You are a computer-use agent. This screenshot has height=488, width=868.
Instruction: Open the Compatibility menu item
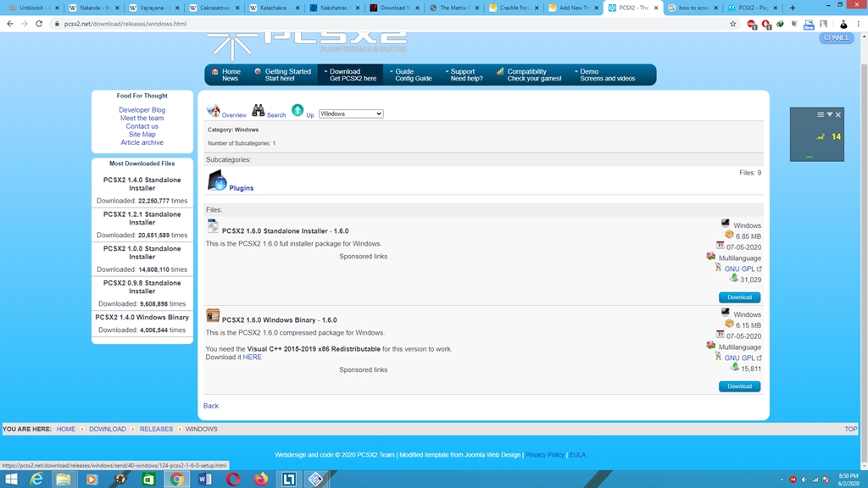click(529, 75)
